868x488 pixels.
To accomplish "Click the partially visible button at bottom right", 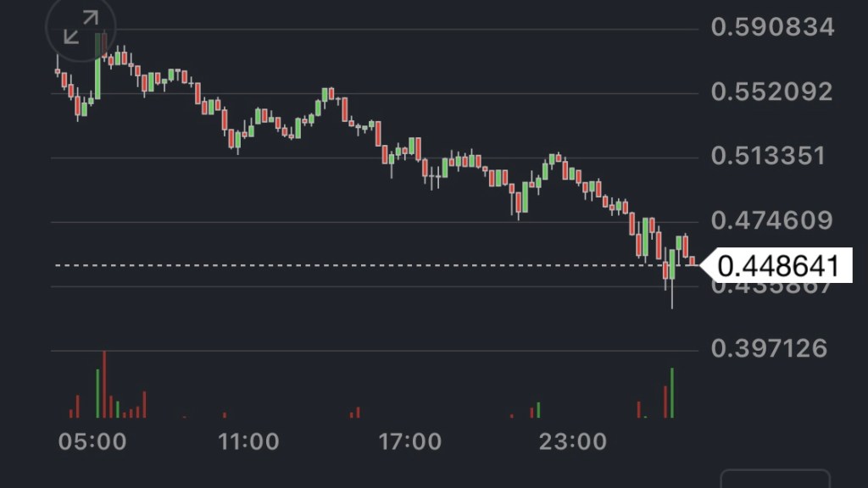I will tap(775, 479).
